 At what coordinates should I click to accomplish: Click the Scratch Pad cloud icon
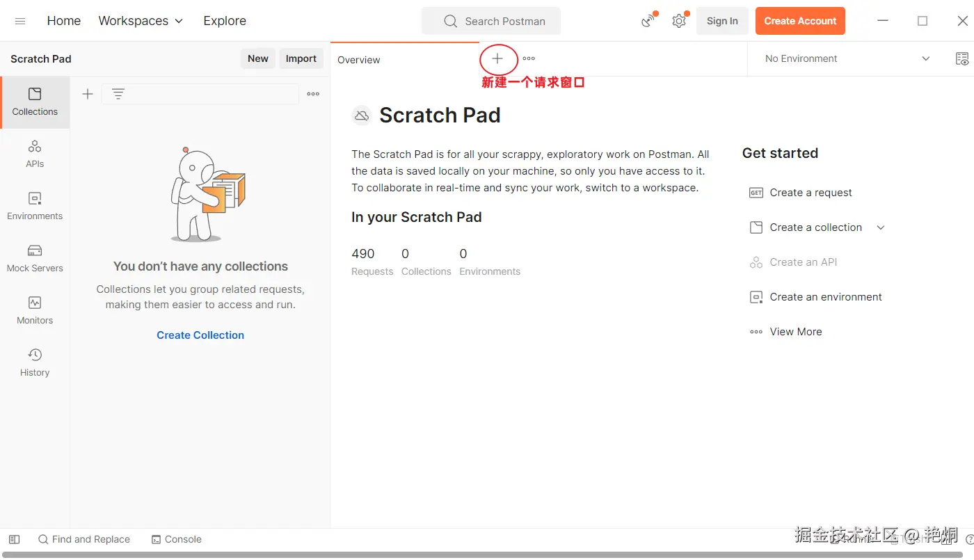point(361,115)
